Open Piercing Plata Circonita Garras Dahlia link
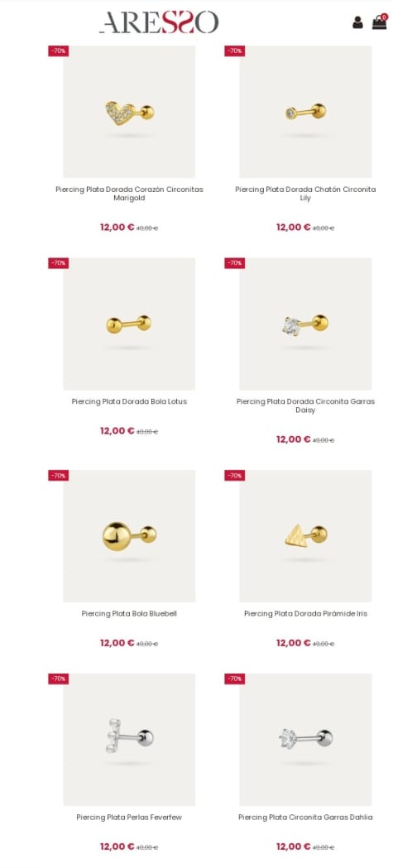 click(305, 817)
